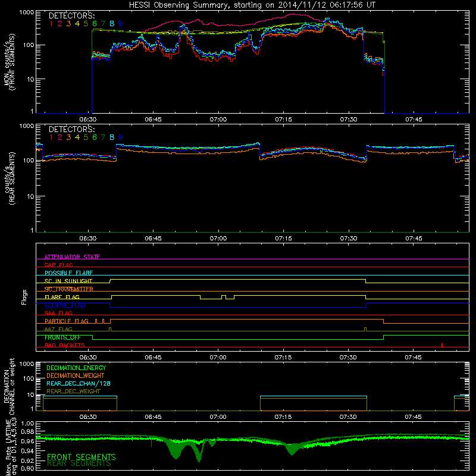Screen dimensions: 476x476
Task: Click the 06:30 time tick under the flags panel
Action: pyautogui.click(x=88, y=358)
